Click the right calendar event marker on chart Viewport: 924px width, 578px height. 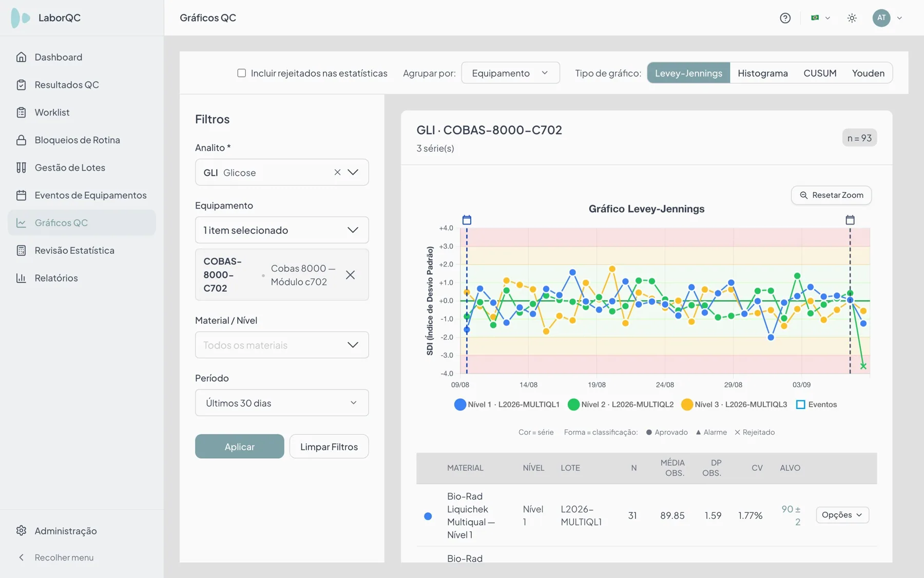(x=850, y=220)
